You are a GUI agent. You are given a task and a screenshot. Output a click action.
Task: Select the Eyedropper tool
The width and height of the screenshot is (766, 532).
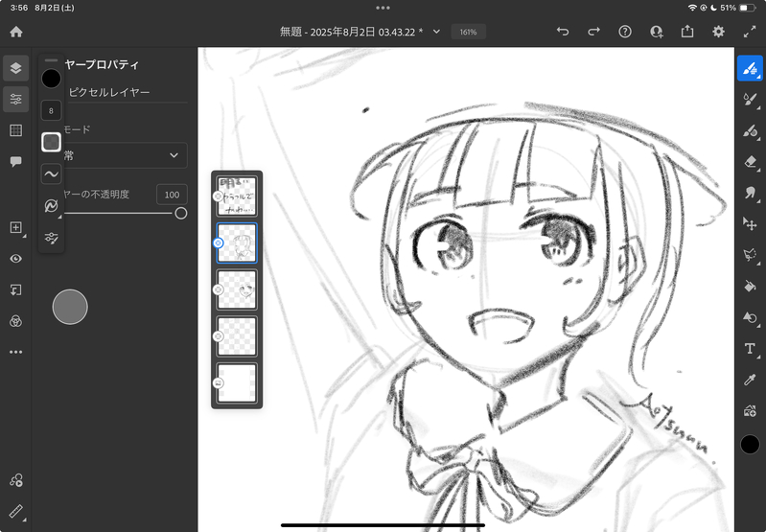pyautogui.click(x=750, y=380)
